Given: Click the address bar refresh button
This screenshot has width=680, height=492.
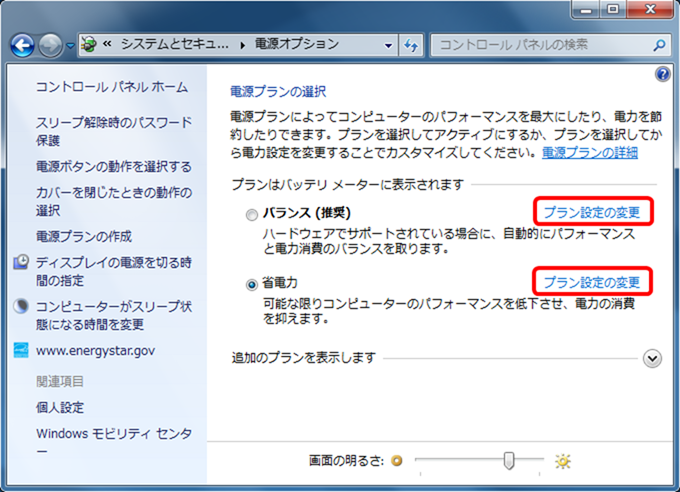Looking at the screenshot, I should [411, 45].
